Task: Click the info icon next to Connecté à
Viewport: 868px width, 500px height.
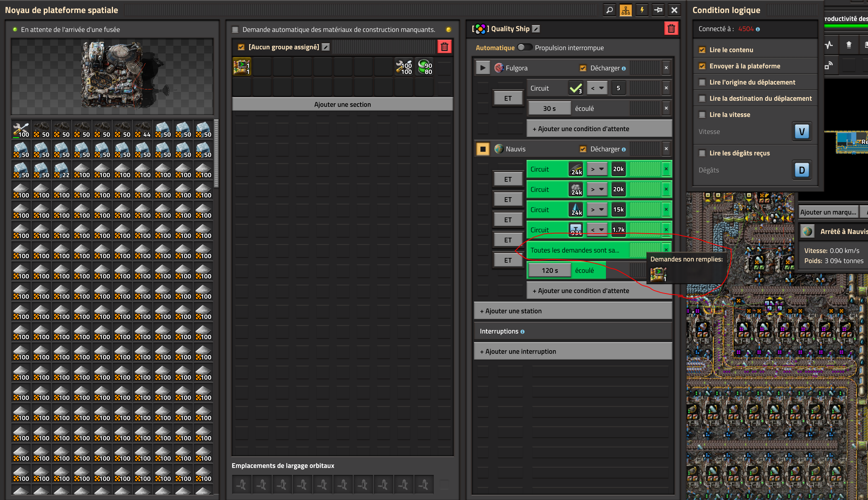Action: click(x=758, y=29)
